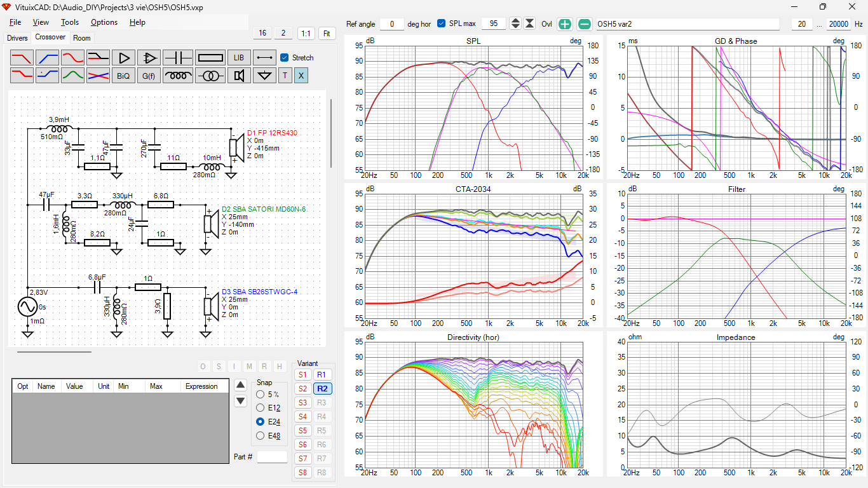Select the red low-pass filter block icon
The width and height of the screenshot is (868, 488).
click(x=22, y=58)
